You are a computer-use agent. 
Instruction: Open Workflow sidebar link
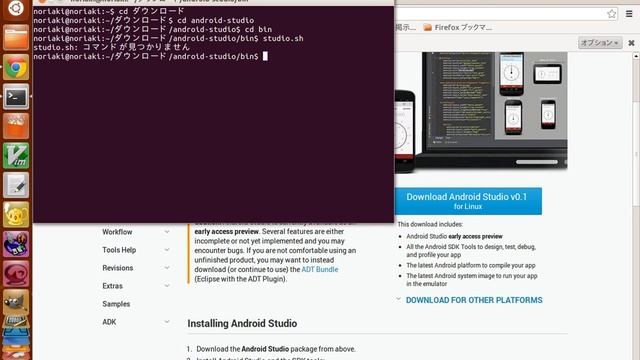(117, 232)
